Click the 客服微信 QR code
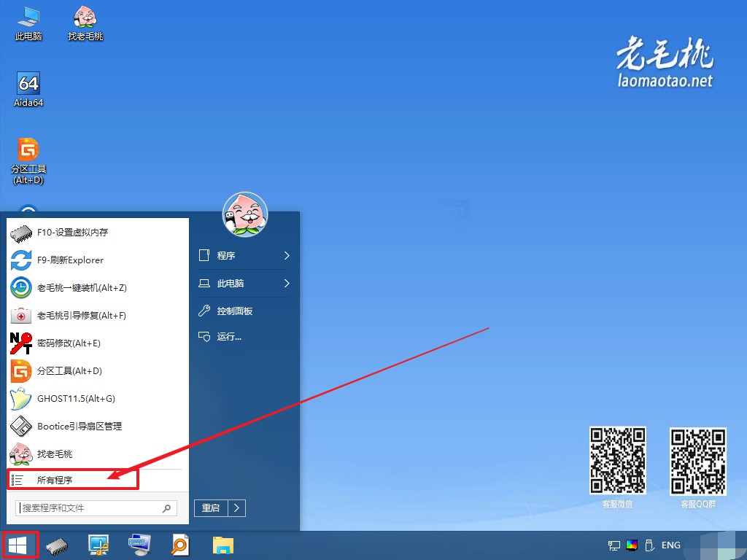The width and height of the screenshot is (747, 560). click(x=617, y=461)
